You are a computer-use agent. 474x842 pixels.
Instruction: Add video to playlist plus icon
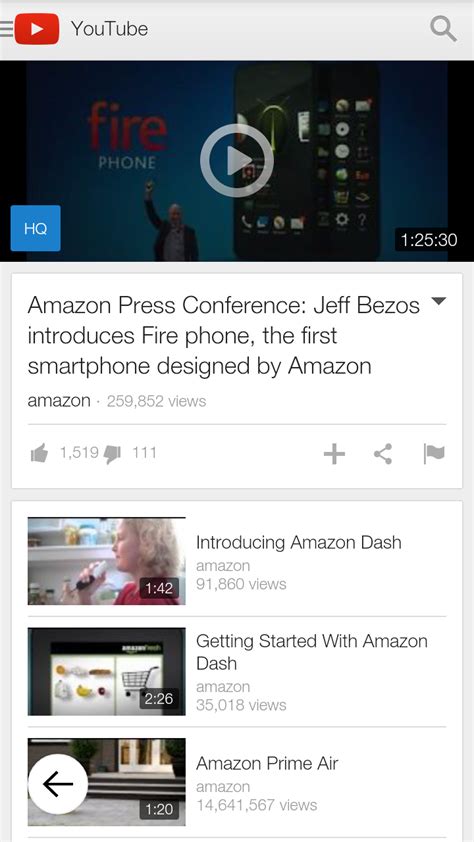[334, 454]
